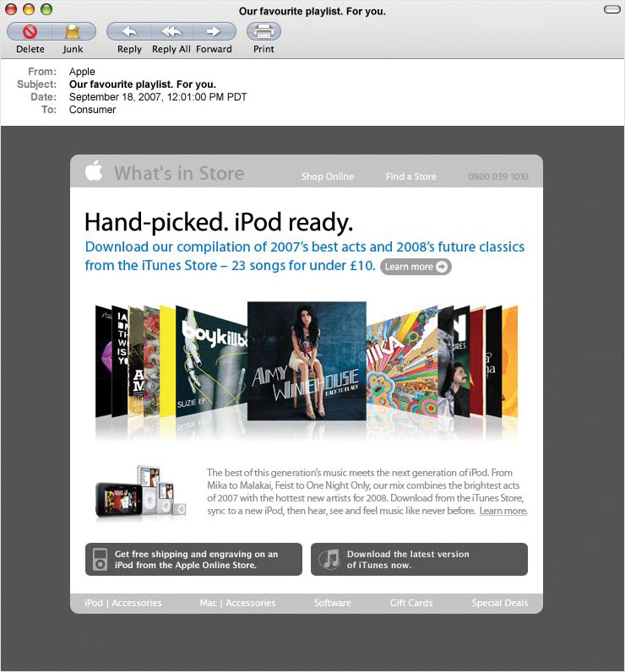Click the Boy Kill Boy Suzie EP cover
The image size is (625, 672).
[x=211, y=360]
